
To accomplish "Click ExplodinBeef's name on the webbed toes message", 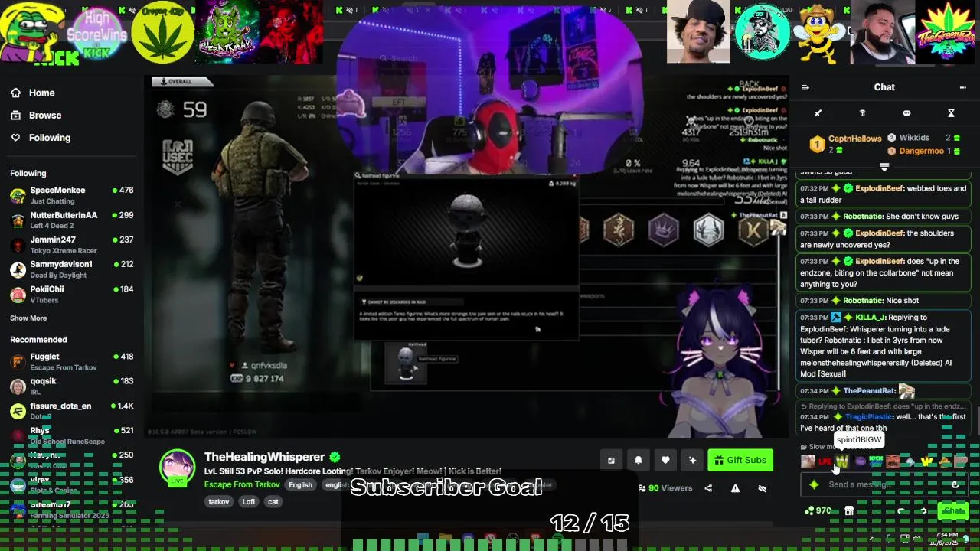I will coord(880,188).
